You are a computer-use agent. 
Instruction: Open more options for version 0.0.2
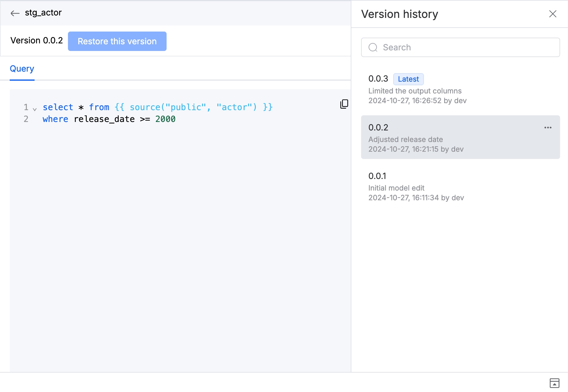tap(548, 128)
